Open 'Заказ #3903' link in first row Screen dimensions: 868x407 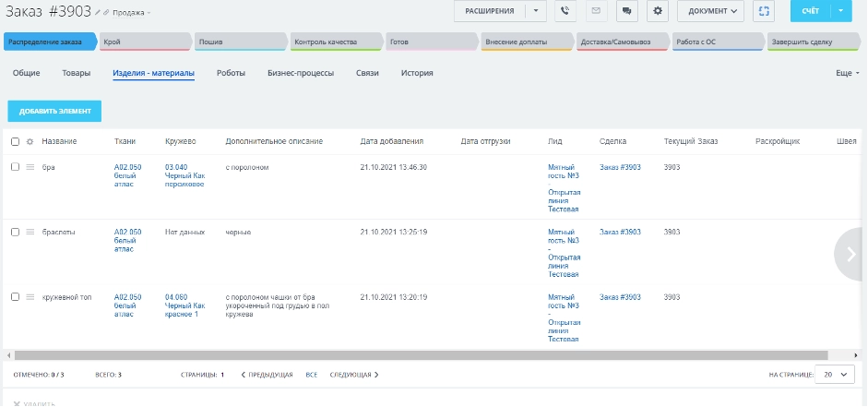tap(620, 167)
